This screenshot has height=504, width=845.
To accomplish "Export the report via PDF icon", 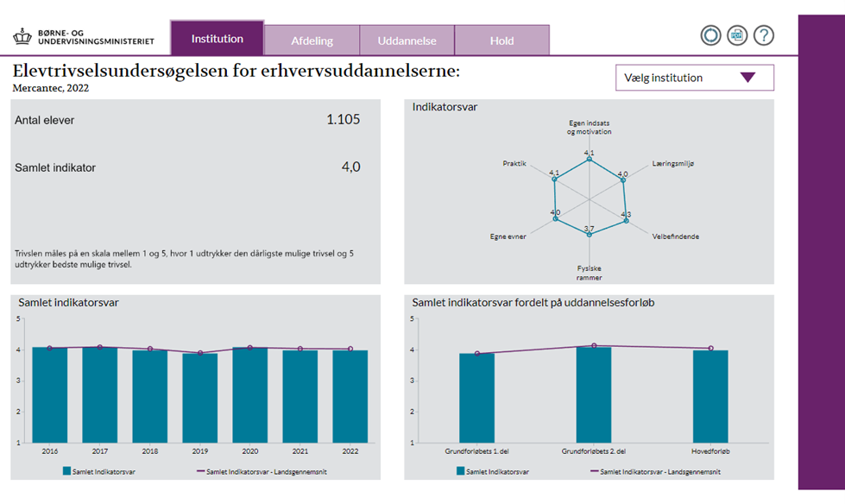I will tap(737, 35).
